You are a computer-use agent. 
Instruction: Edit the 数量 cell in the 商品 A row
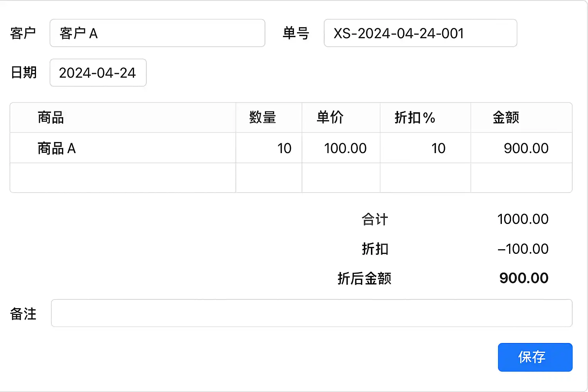(269, 148)
